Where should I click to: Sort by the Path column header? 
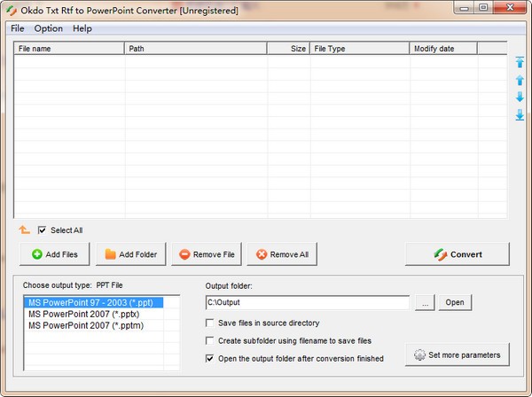(x=196, y=49)
